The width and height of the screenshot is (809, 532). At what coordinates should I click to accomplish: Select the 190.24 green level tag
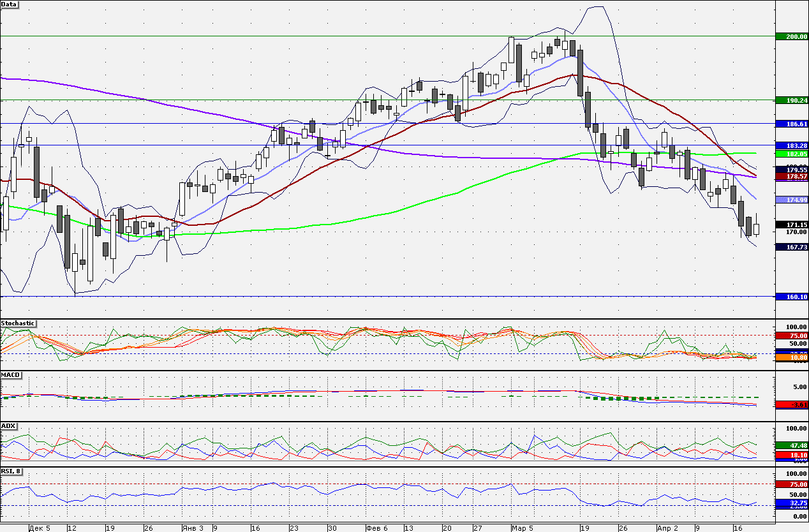792,100
